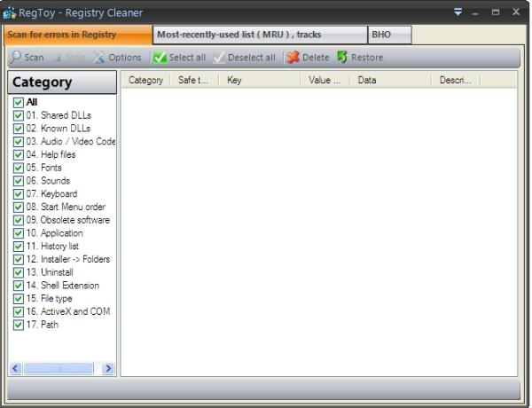Click the green Select all checkmark icon
Screen dimensions: 532x408
coord(160,58)
